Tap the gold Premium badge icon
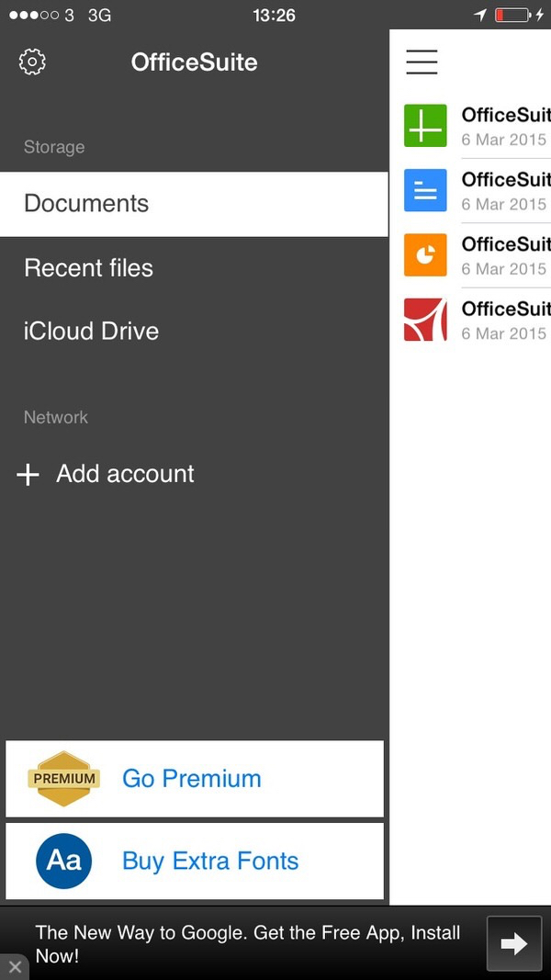 click(63, 779)
